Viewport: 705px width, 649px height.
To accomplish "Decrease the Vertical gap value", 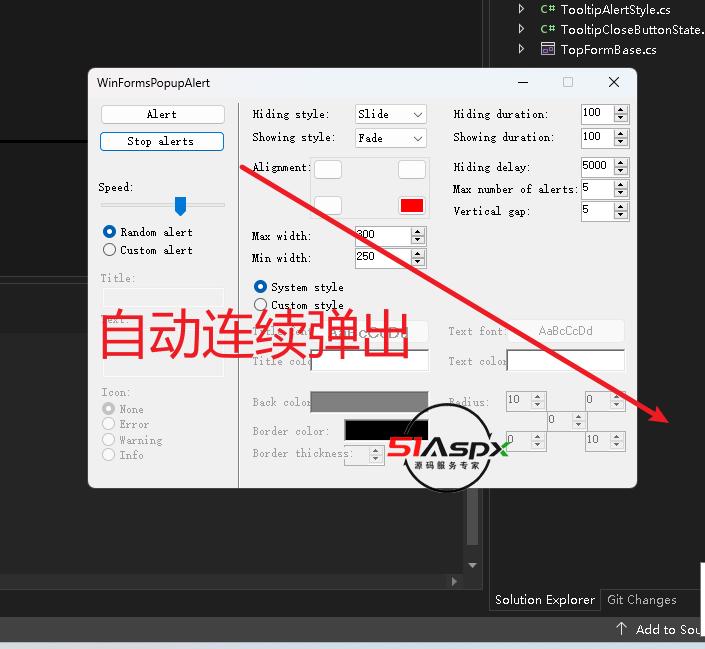I will coord(621,215).
